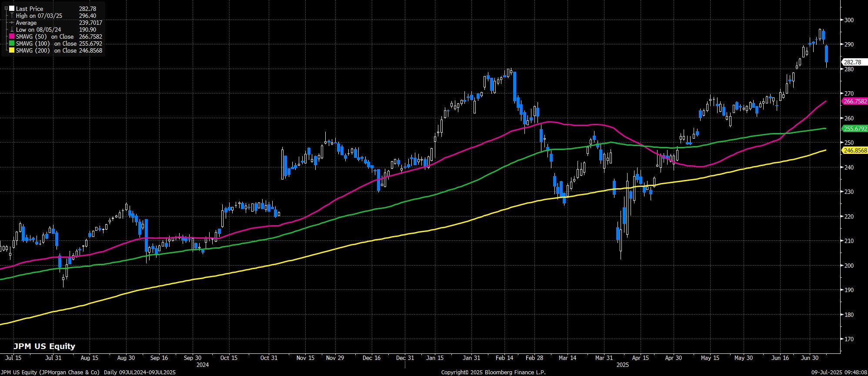The image size is (868, 376).
Task: Click the 190.90 low value in legend
Action: [87, 30]
